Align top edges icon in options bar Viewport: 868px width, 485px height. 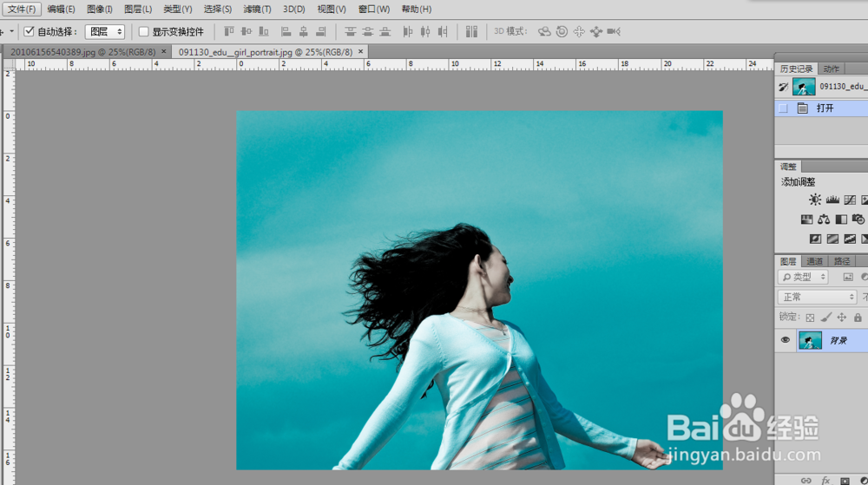point(229,31)
